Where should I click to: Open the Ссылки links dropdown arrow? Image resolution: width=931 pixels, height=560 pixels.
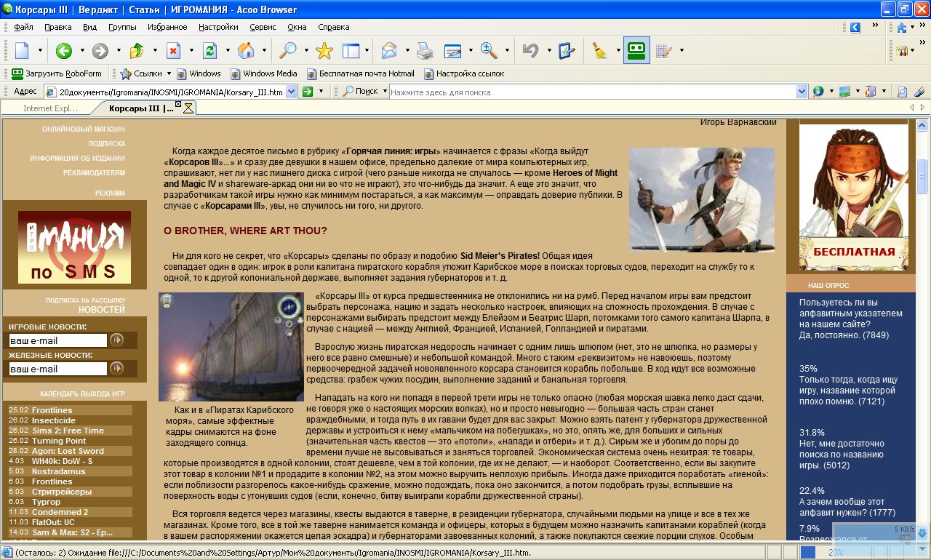click(x=169, y=73)
